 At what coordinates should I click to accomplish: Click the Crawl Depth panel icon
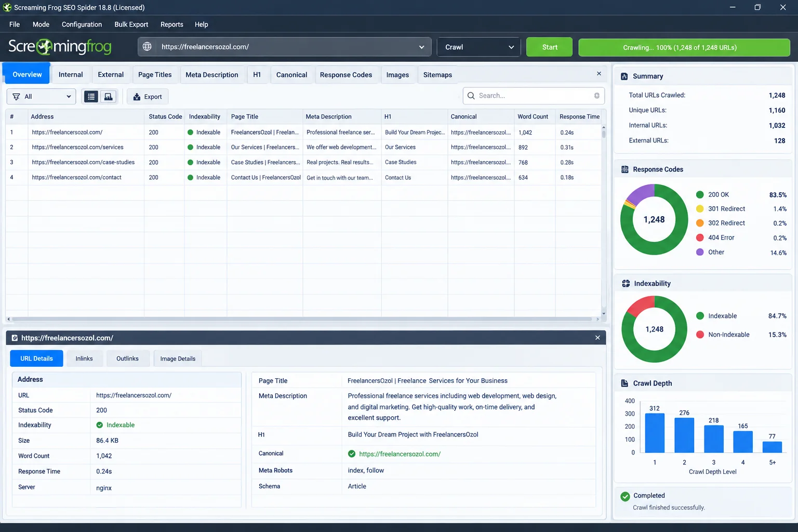click(625, 383)
